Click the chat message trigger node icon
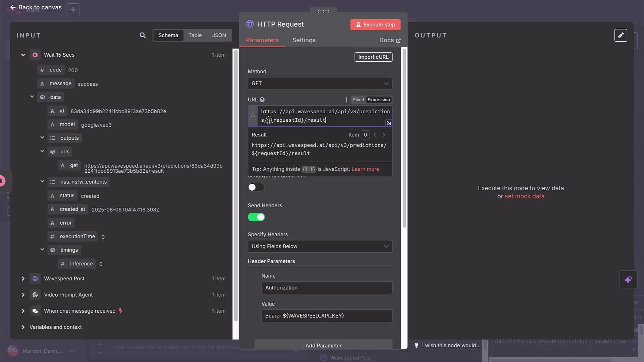Viewport: 644px width, 362px height. coord(35,311)
